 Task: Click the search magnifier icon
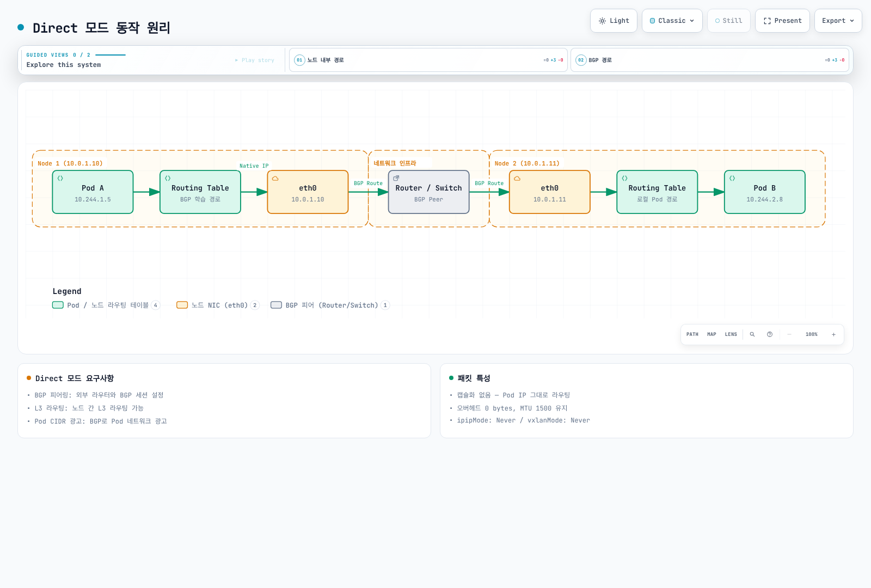click(x=752, y=334)
